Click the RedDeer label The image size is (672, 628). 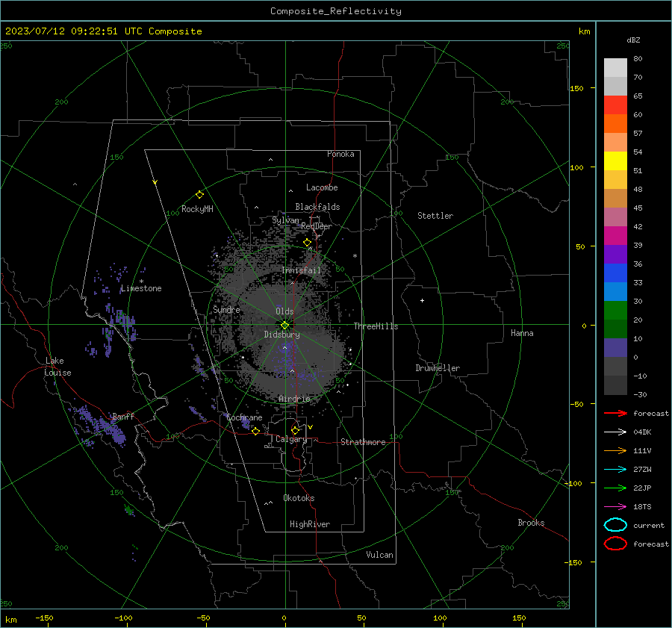coord(317,226)
